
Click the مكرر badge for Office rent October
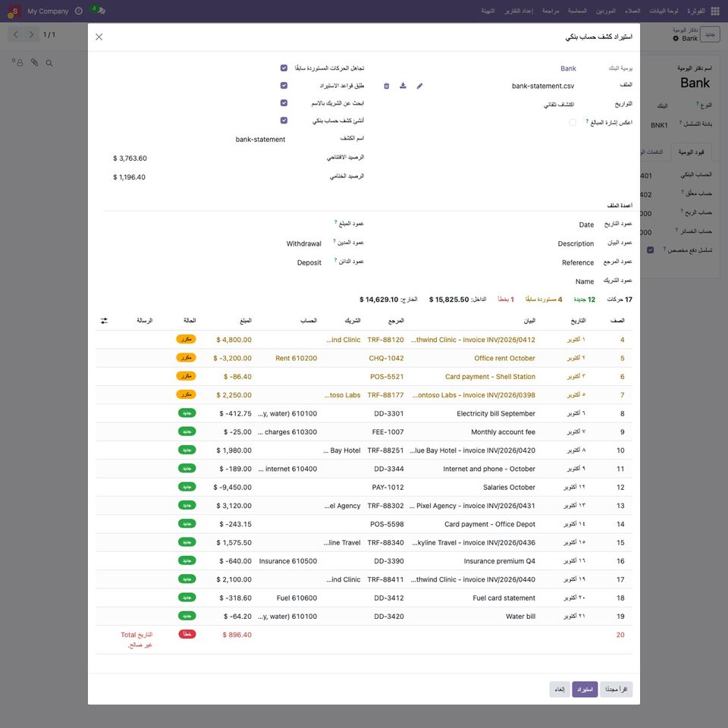[187, 357]
